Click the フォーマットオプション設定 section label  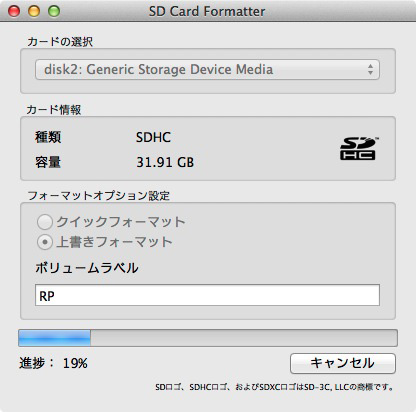pyautogui.click(x=99, y=196)
